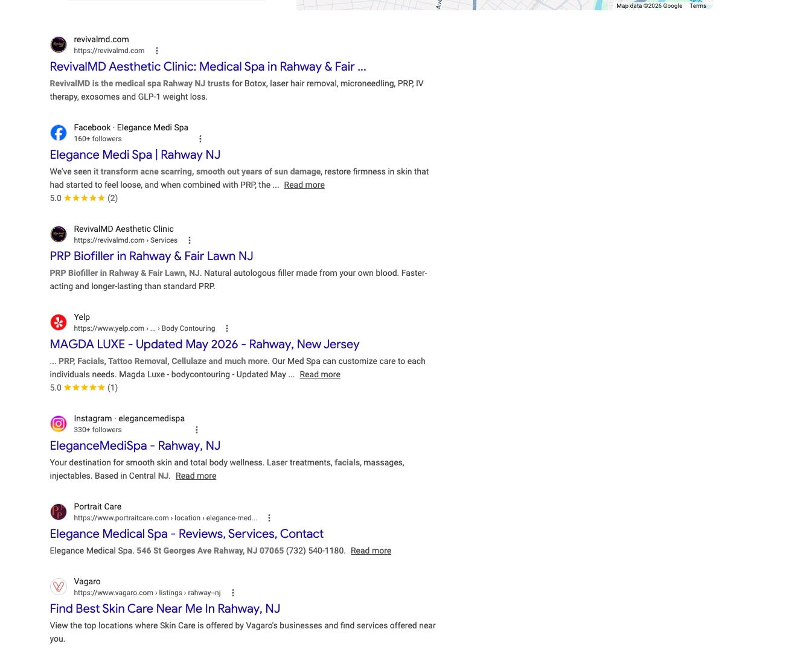Open three-dot menu beside portraitcare.com URL
812x664 pixels.
[x=269, y=518]
